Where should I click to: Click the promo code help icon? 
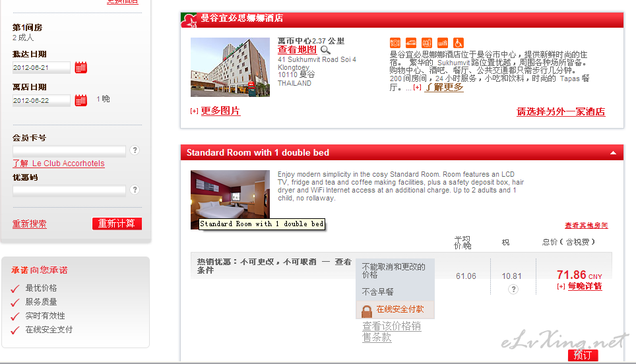(135, 190)
